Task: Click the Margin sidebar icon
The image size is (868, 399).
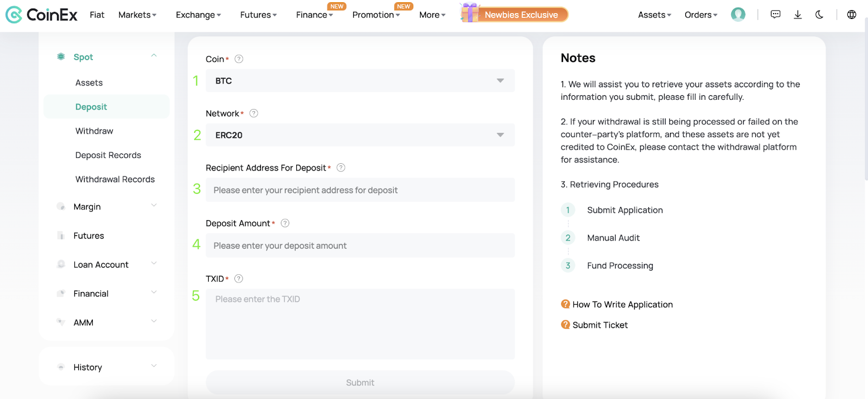Action: (x=61, y=207)
